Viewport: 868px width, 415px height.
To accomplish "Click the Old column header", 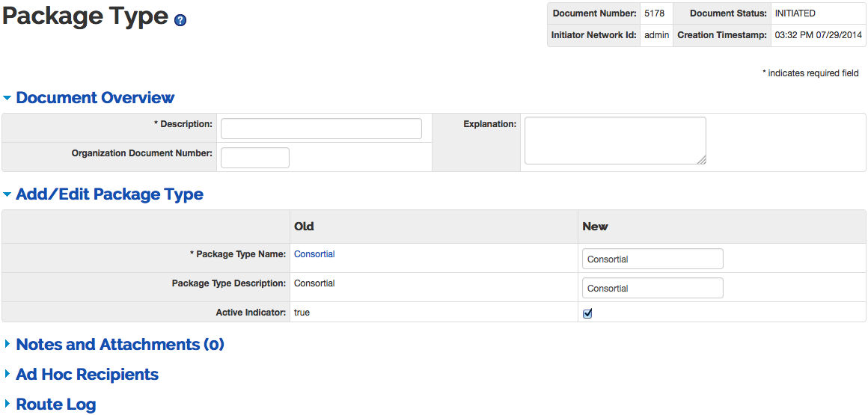I will pyautogui.click(x=304, y=227).
